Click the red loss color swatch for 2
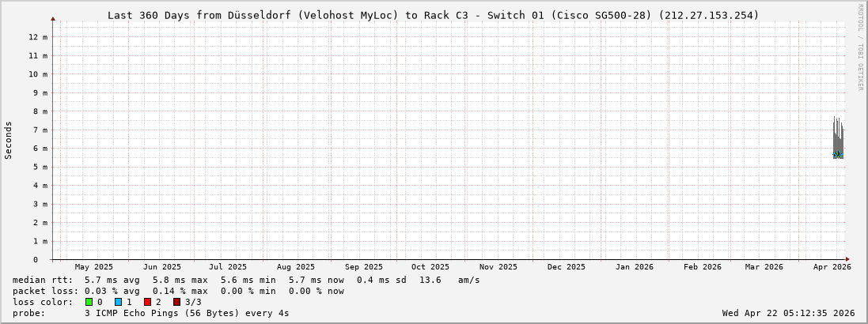 click(x=147, y=302)
